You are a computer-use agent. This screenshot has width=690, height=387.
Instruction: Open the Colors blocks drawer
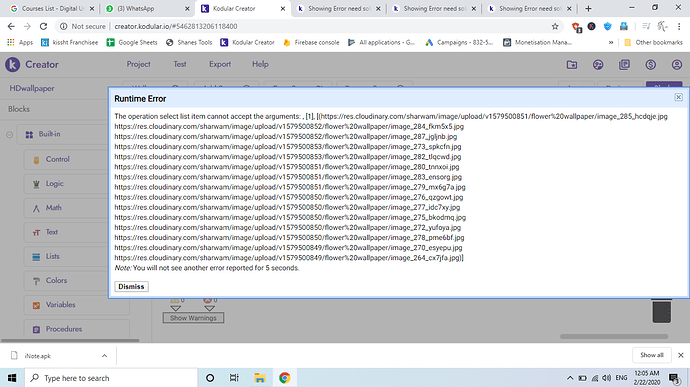click(x=56, y=280)
